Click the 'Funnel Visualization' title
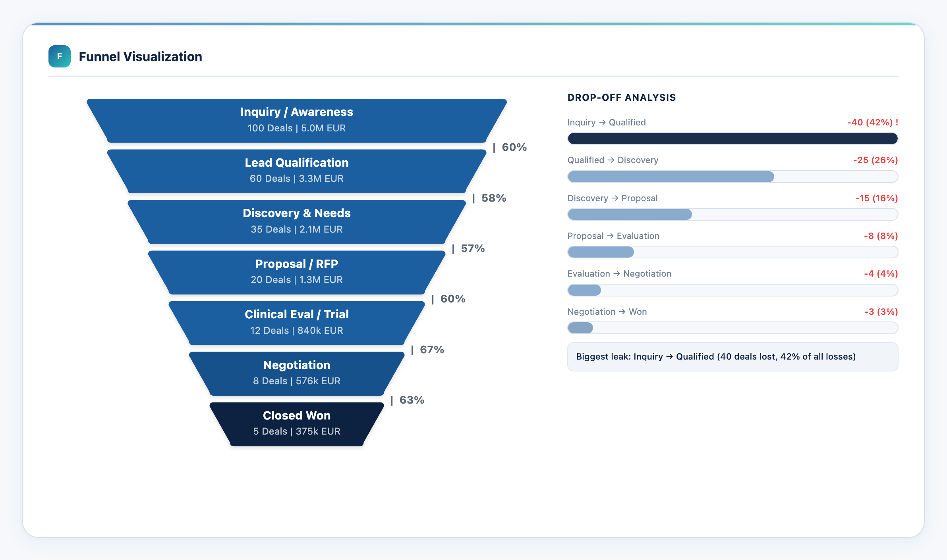 pyautogui.click(x=140, y=56)
